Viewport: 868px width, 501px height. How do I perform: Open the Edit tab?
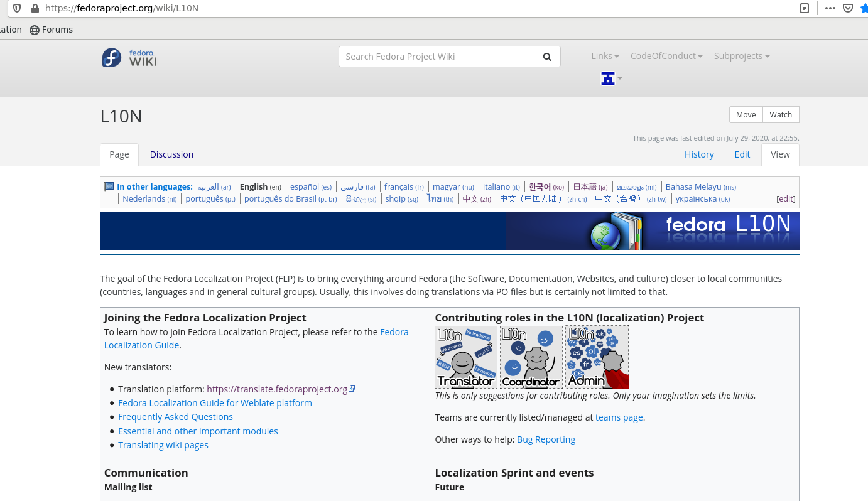click(x=742, y=154)
